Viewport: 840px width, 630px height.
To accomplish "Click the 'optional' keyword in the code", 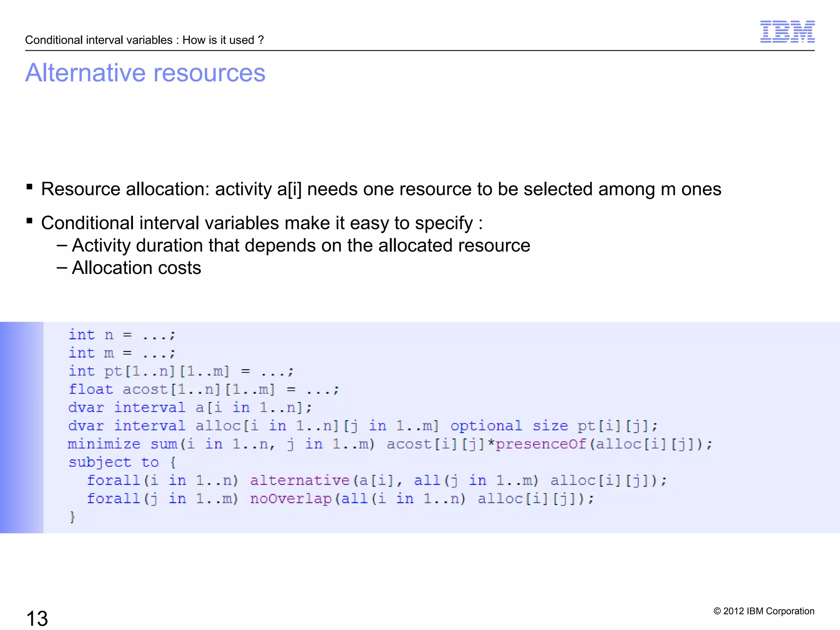I will pos(486,426).
